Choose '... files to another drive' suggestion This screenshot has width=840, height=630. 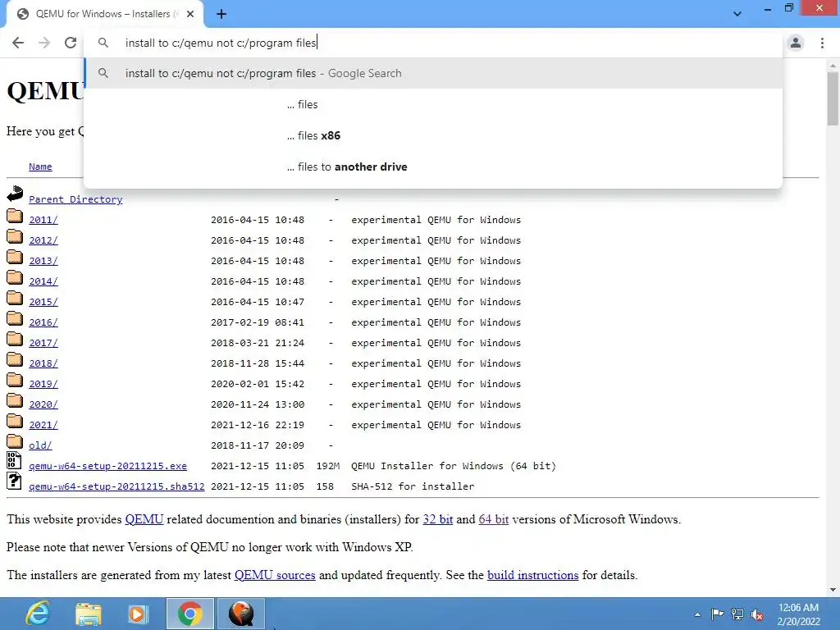(x=433, y=167)
